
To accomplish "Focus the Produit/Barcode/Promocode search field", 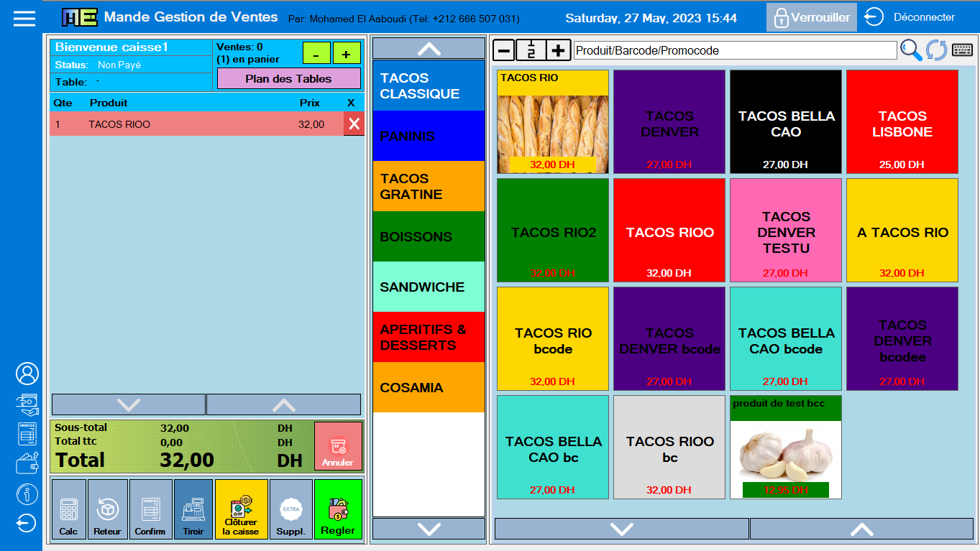I will click(736, 50).
